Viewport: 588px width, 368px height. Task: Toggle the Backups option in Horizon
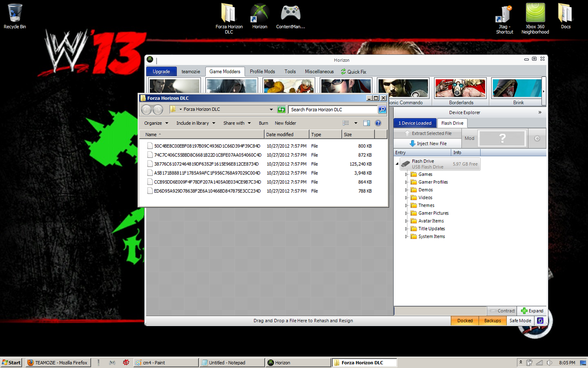point(492,321)
